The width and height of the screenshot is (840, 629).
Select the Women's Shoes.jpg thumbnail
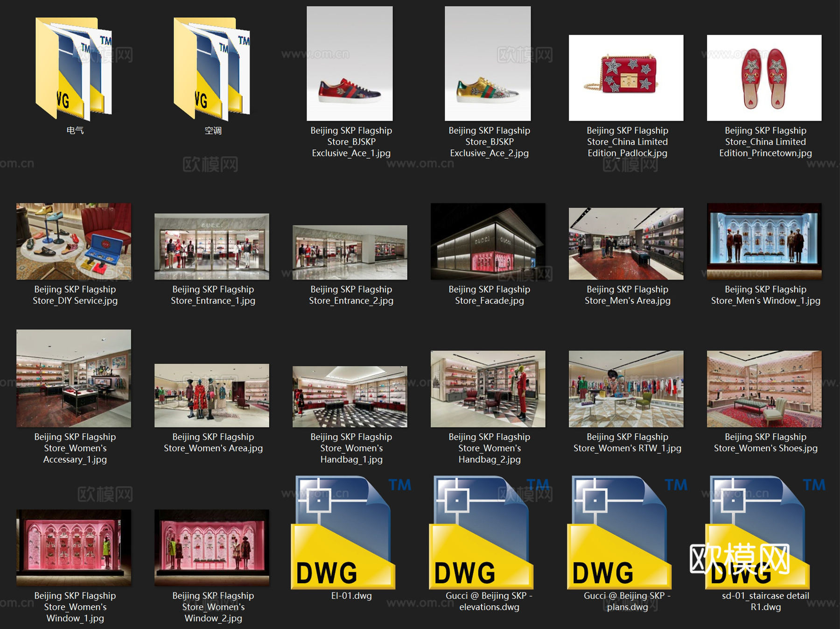(764, 389)
